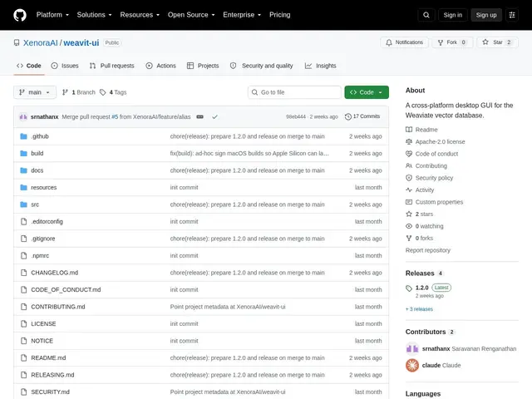The image size is (532, 399).
Task: Open the src folder
Action: pos(35,204)
